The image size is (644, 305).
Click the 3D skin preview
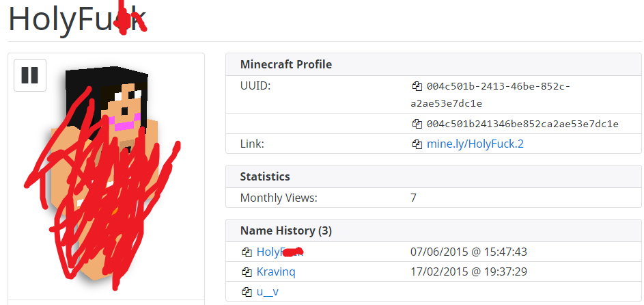point(106,176)
